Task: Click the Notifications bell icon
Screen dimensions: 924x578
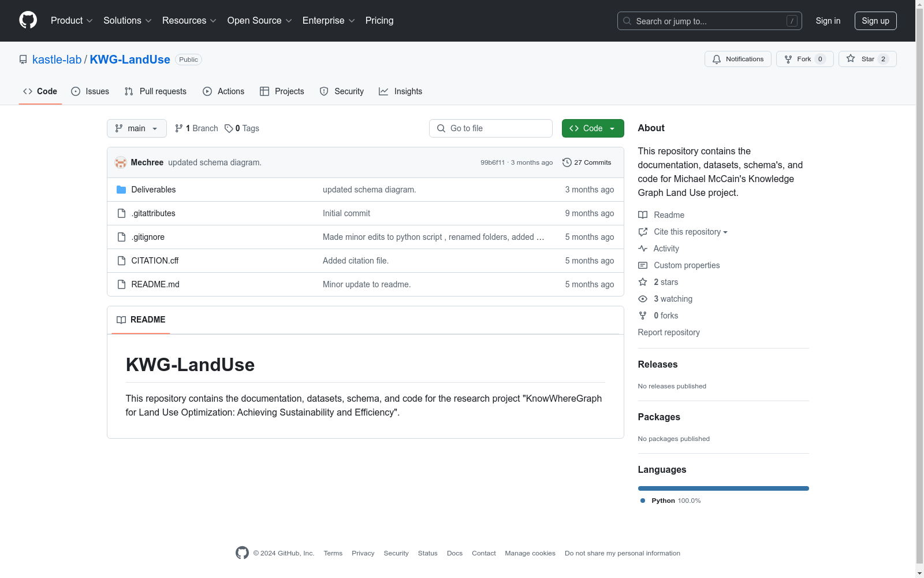Action: pos(717,59)
